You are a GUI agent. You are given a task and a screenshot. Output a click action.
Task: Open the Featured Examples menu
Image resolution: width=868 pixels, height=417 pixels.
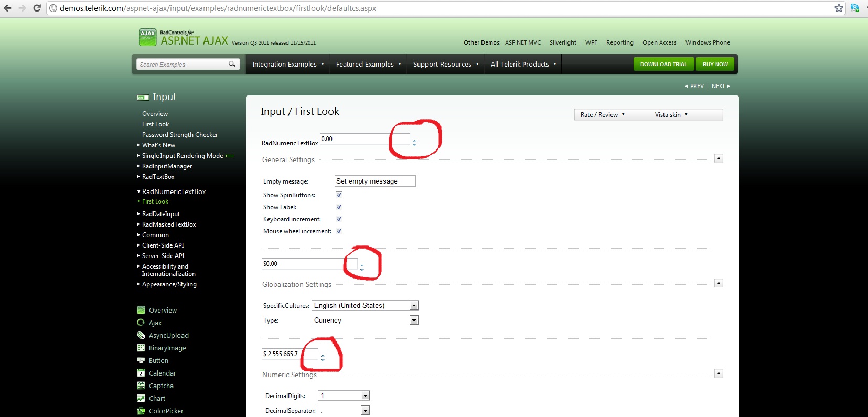[x=368, y=64]
